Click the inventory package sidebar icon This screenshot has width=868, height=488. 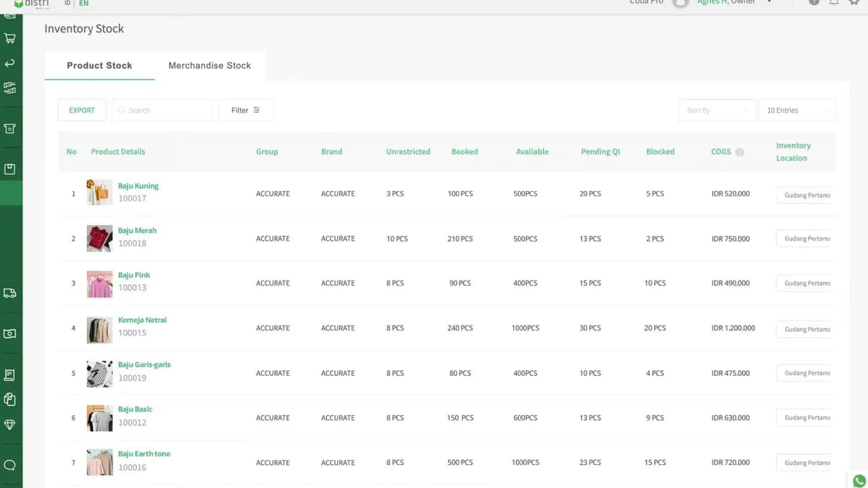(x=10, y=169)
